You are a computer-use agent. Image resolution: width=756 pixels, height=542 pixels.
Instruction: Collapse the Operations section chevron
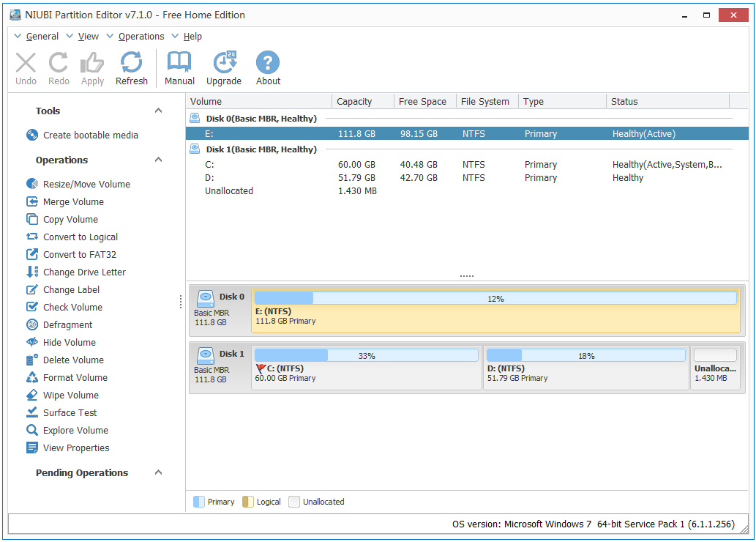158,160
